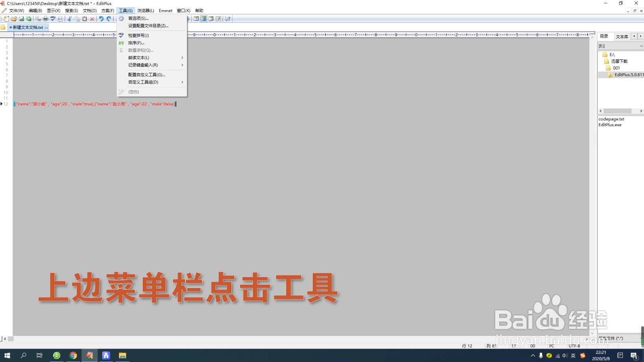644x362 pixels.
Task: Click the Copy toolbar icon
Action: tap(77, 19)
